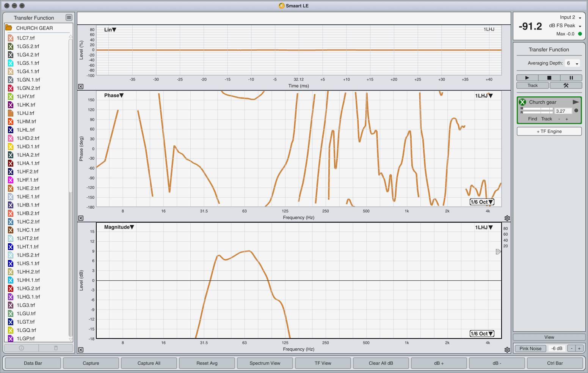588x373 pixels.
Task: Click the Church gear R level meter
Action: pos(538,112)
